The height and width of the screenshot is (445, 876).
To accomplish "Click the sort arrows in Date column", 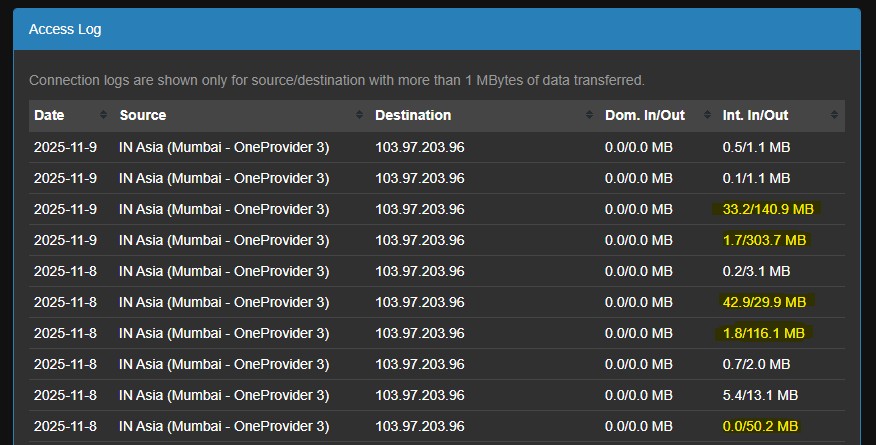I will coord(104,116).
